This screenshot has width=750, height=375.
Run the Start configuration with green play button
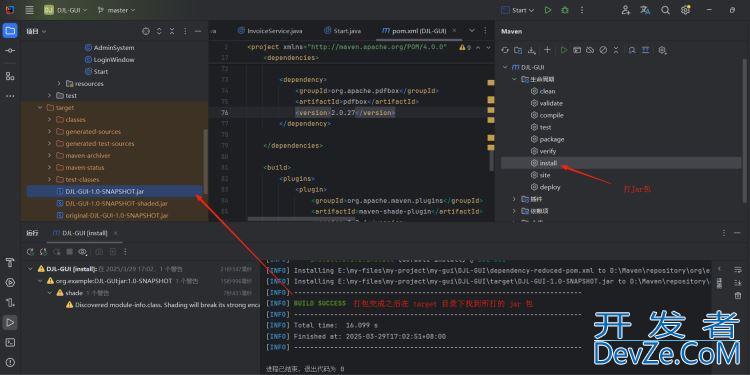[548, 10]
